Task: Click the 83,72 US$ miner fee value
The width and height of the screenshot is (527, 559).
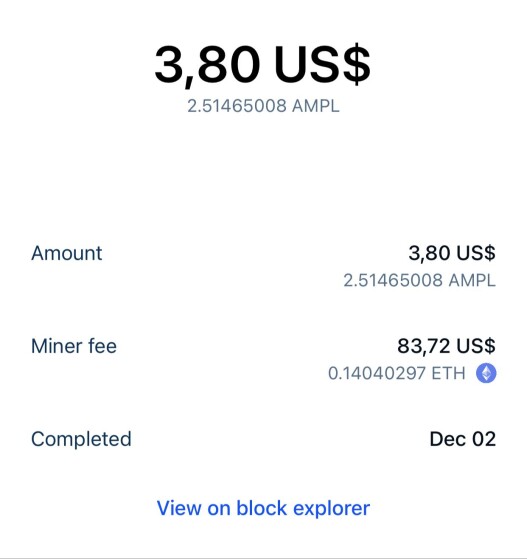Action: click(x=446, y=346)
